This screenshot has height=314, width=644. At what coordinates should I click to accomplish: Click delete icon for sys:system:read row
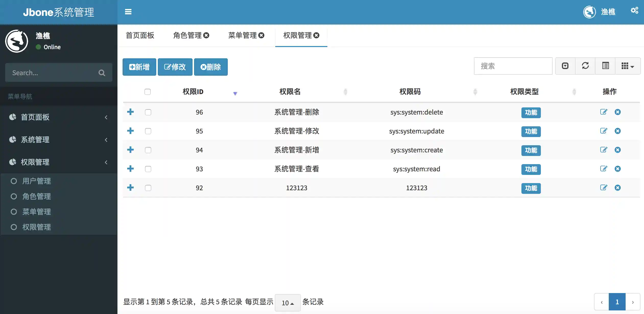[x=617, y=169]
